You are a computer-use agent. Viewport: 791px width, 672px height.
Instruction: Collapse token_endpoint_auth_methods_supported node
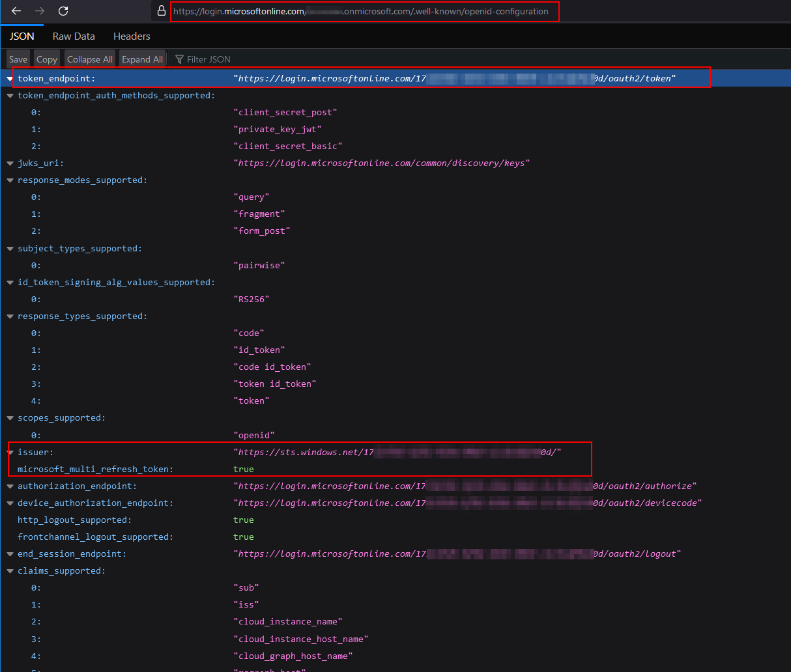[x=10, y=96]
